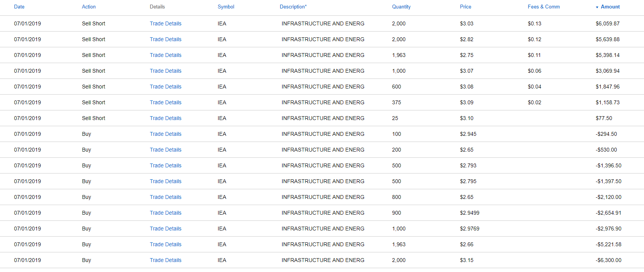View Trade Details for buy priced at $2.9499
Image resolution: width=644 pixels, height=272 pixels.
tap(166, 213)
